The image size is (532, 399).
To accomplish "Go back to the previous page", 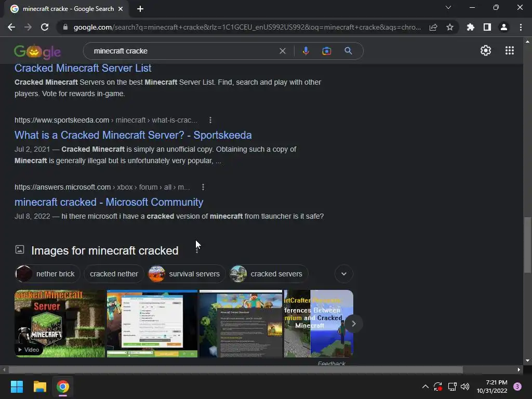I will click(11, 27).
